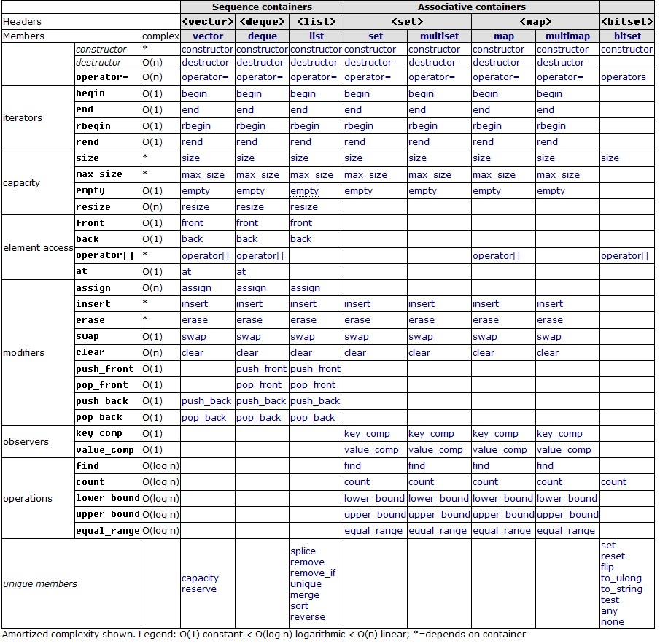Click the at link in vector column
The height and width of the screenshot is (644, 660).
click(186, 272)
